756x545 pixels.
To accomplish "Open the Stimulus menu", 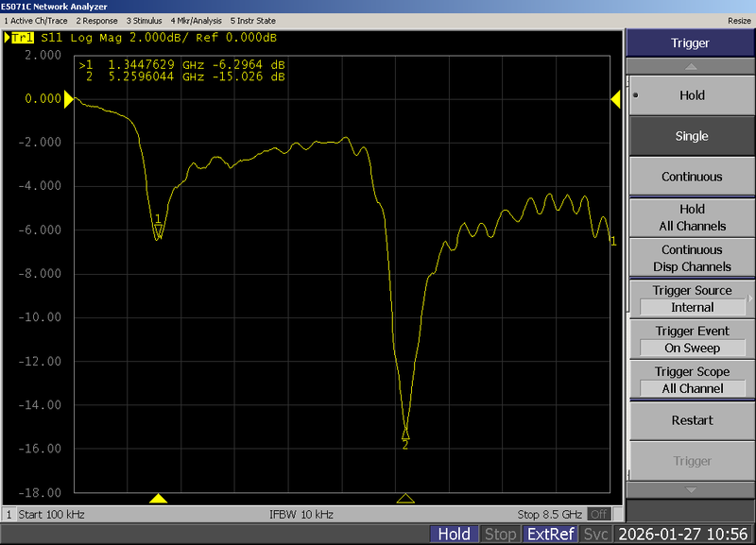I will click(x=143, y=20).
